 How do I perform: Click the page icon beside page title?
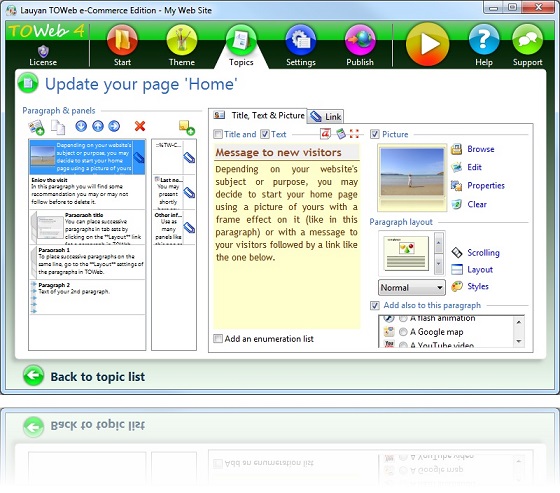[28, 83]
